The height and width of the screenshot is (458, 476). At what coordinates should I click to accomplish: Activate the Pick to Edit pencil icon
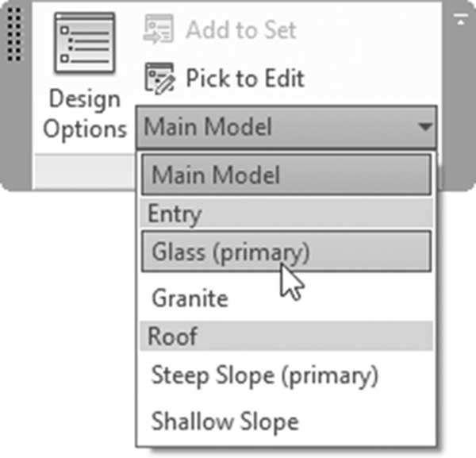point(159,78)
